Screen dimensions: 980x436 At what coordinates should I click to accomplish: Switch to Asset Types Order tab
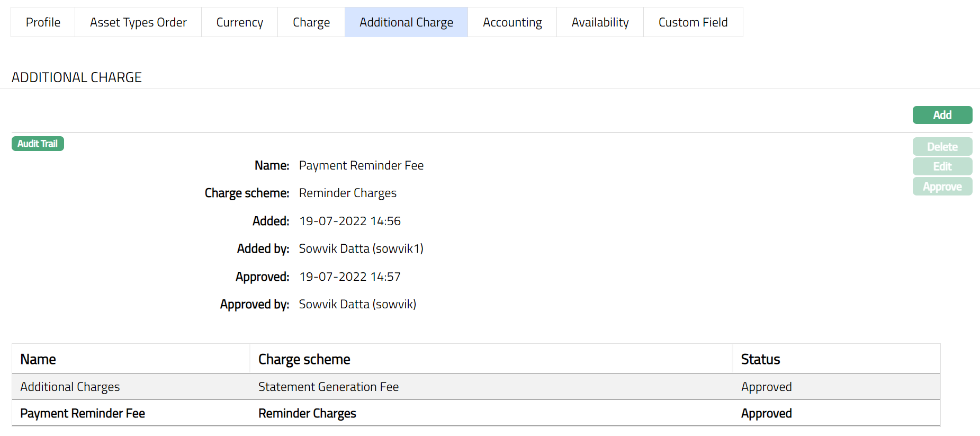coord(138,22)
